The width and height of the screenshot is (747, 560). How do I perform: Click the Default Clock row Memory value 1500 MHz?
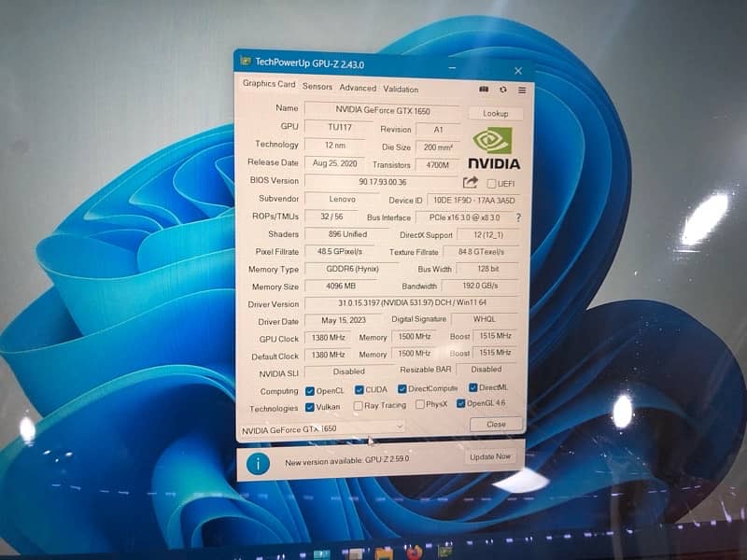pos(415,354)
